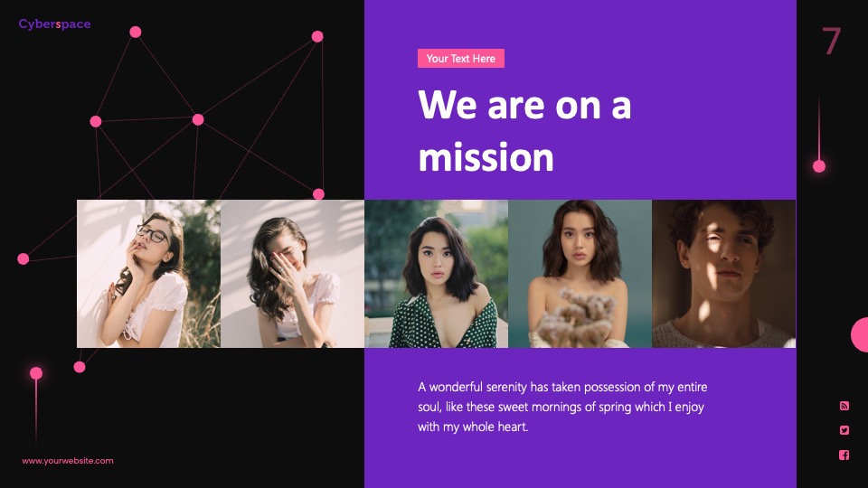Select photo of woman covering her face
Viewport: 868px width, 488px height.
click(x=292, y=273)
